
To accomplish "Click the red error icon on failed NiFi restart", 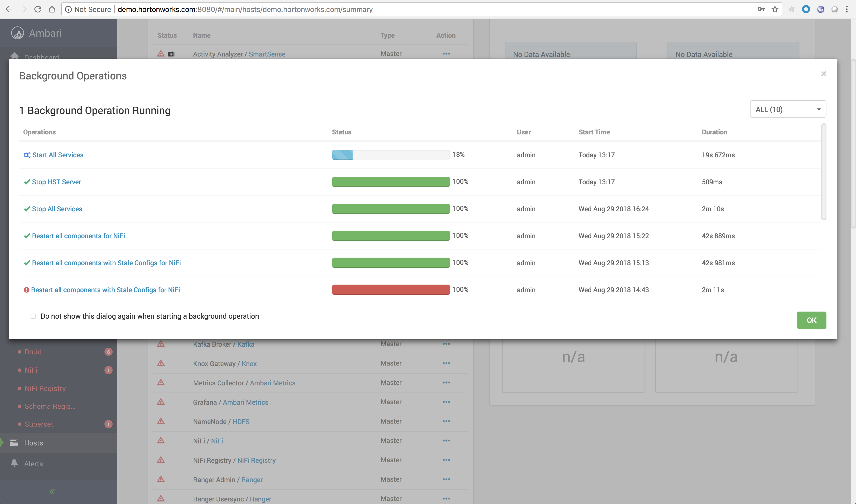I will (26, 290).
